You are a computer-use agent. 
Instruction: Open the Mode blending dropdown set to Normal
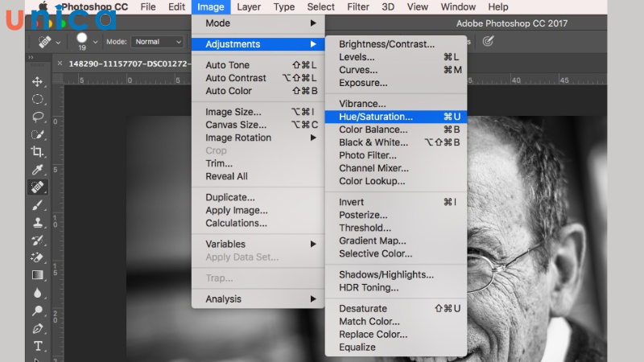(155, 42)
